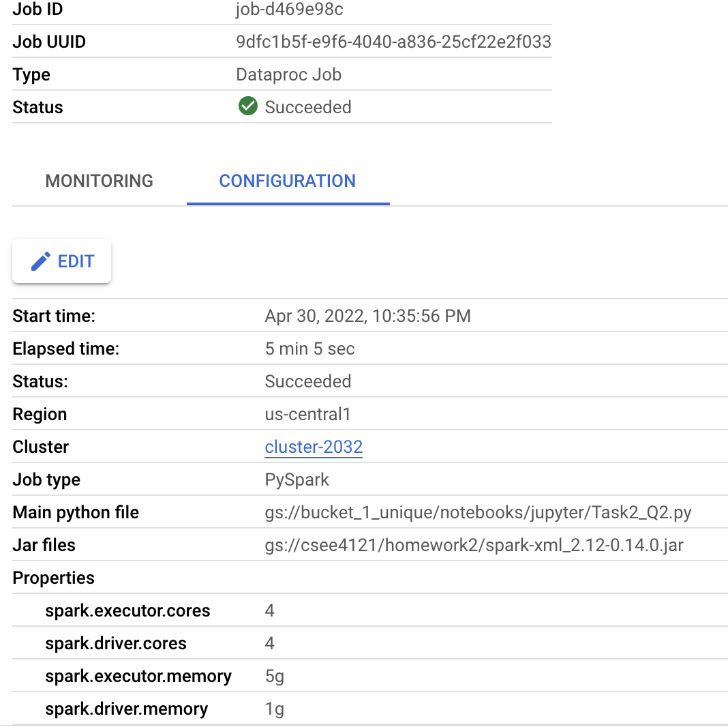This screenshot has width=728, height=727.
Task: Click the Type label in the header section
Action: 31,75
